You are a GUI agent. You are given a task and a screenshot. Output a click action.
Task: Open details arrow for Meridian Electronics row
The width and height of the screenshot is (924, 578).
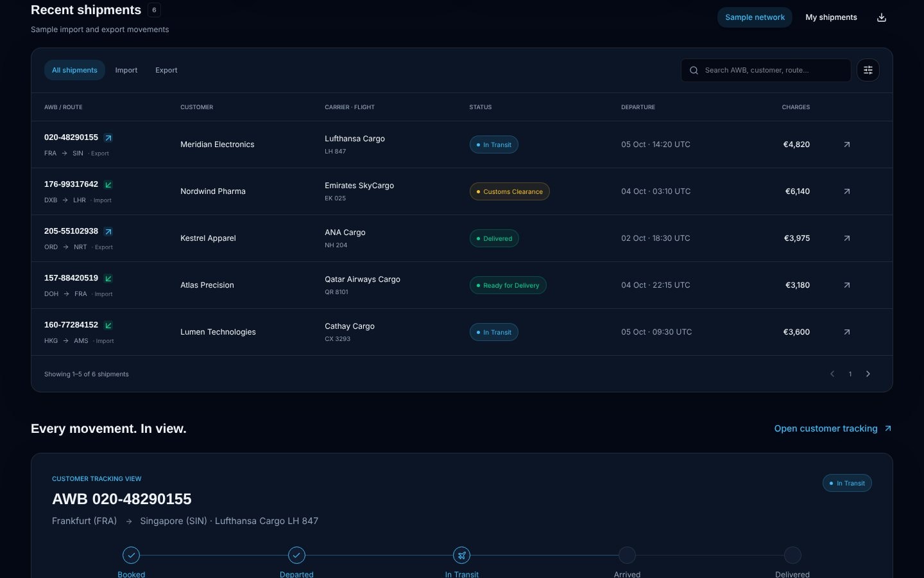click(x=847, y=144)
